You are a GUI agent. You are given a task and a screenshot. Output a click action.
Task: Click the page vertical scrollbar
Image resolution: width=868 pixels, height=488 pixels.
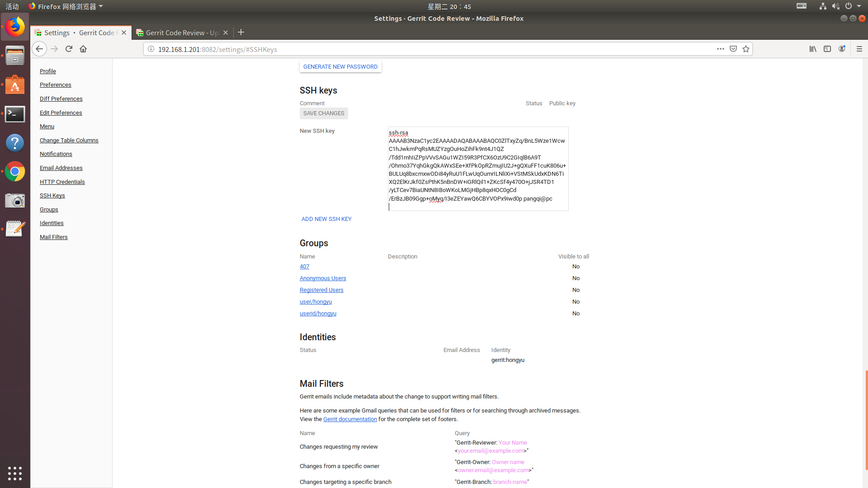[x=866, y=420]
